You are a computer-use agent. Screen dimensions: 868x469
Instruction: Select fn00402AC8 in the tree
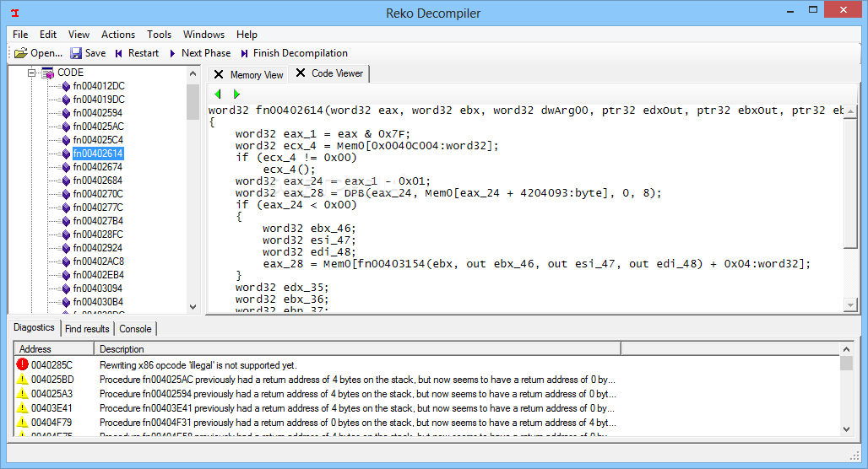pos(98,261)
